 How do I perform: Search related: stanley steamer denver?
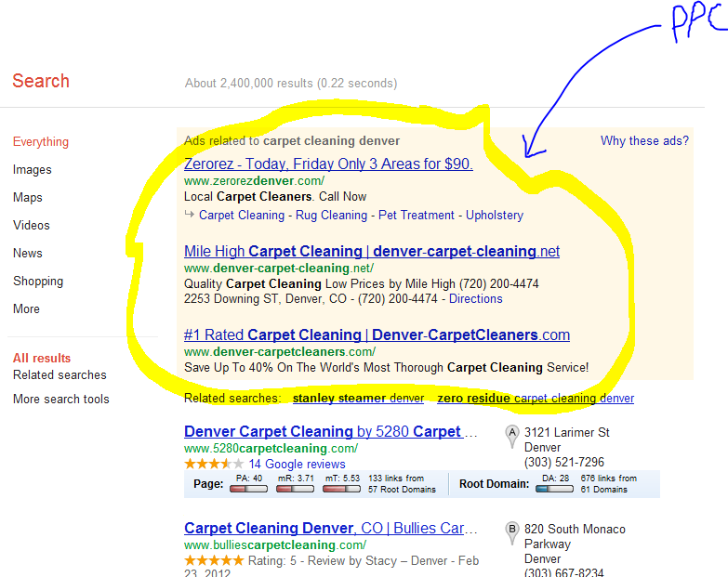tap(358, 399)
